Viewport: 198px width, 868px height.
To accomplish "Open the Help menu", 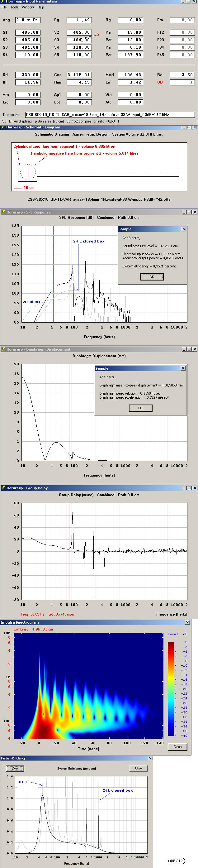I will pyautogui.click(x=40, y=7).
